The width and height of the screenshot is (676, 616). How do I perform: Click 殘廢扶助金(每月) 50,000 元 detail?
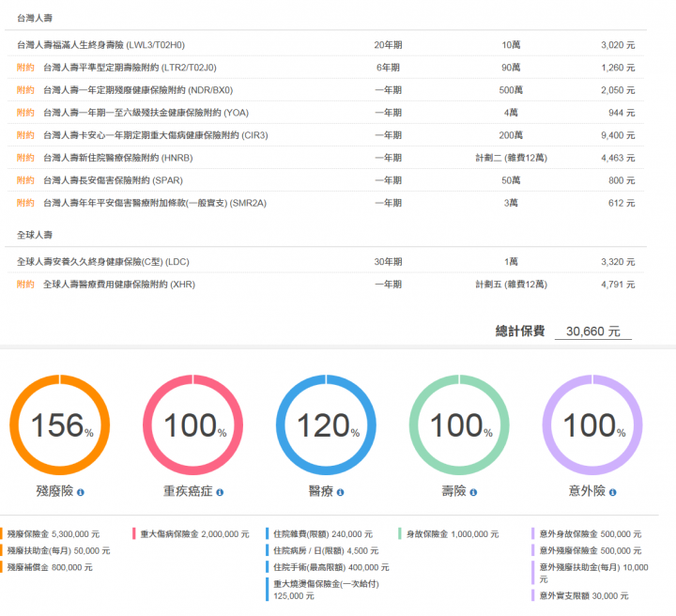tap(58, 550)
